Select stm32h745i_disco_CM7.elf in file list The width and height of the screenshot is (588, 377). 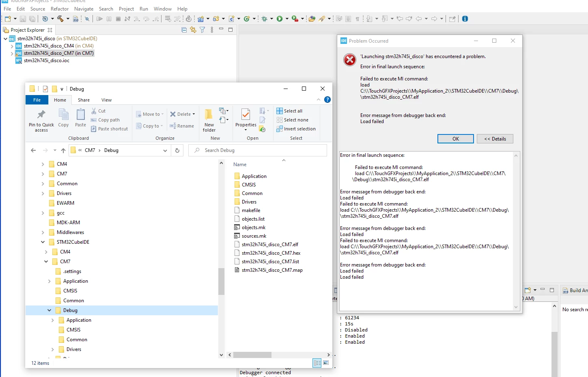point(270,245)
